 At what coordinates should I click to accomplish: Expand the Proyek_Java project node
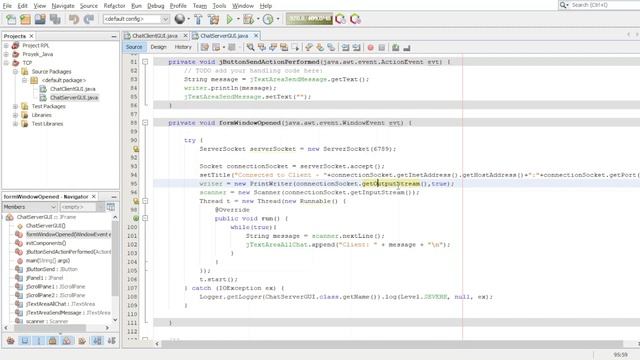click(x=6, y=54)
